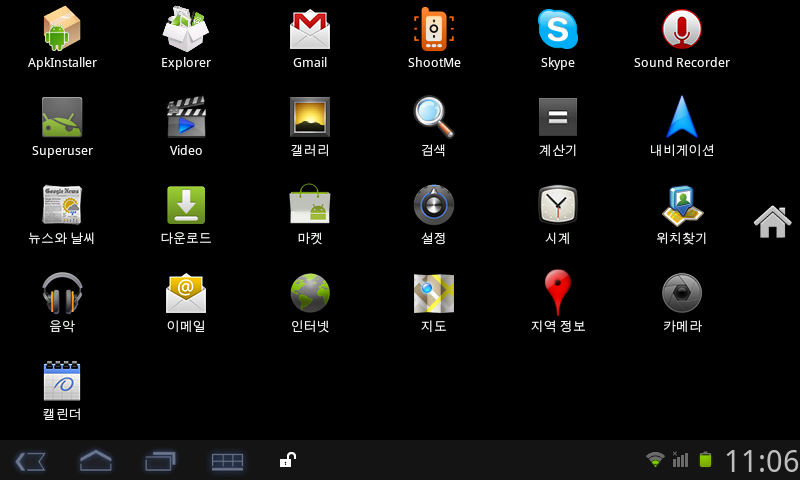Tap the Home button in system bar
This screenshot has width=800, height=480.
(95, 461)
